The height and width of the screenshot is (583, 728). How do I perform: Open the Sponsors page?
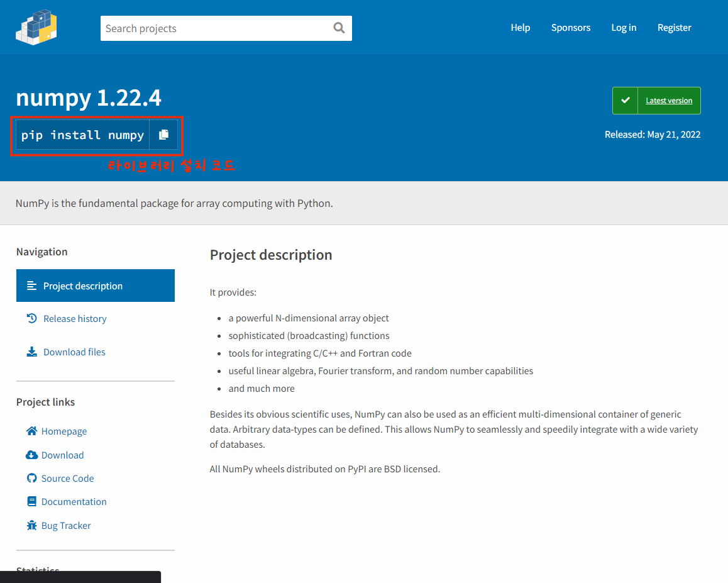pyautogui.click(x=570, y=28)
